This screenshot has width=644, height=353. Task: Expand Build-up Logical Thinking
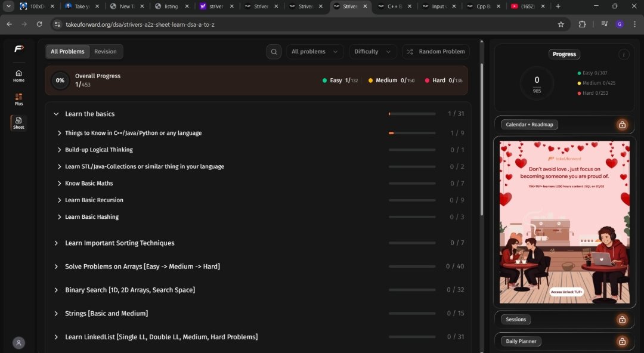click(x=59, y=150)
